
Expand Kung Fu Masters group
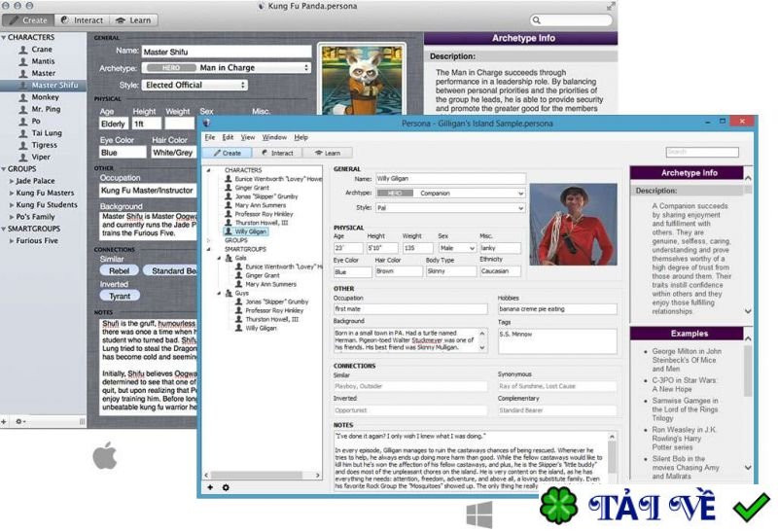click(12, 193)
